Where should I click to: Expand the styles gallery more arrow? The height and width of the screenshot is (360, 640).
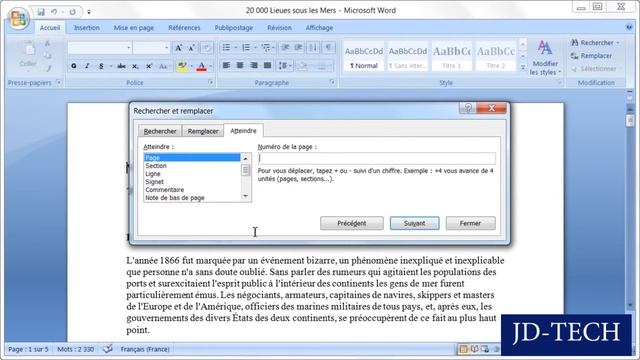(523, 67)
